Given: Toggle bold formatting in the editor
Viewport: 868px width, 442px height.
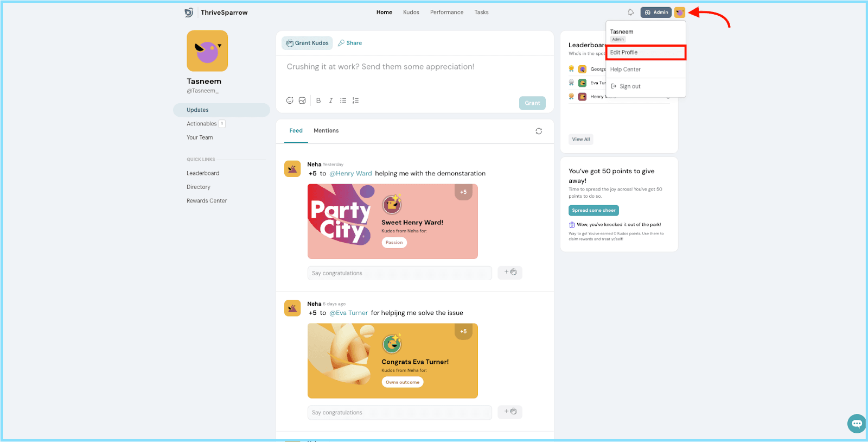Looking at the screenshot, I should pos(318,100).
